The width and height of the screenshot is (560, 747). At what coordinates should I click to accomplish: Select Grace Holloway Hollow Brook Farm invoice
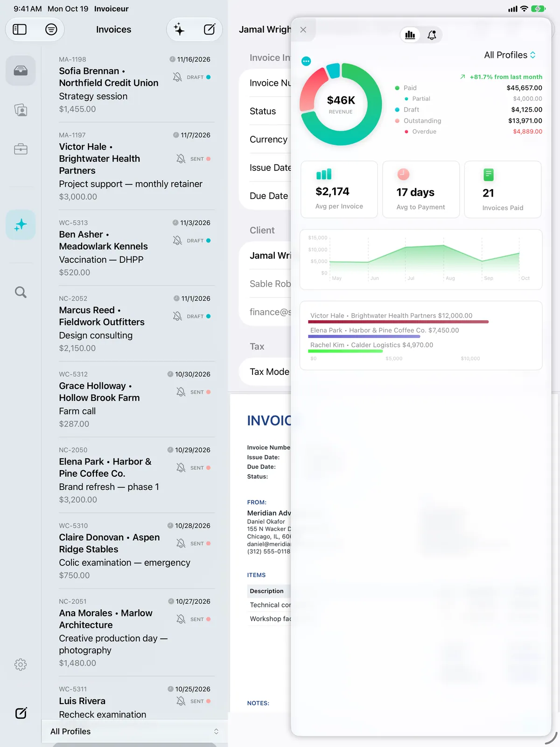click(x=135, y=399)
